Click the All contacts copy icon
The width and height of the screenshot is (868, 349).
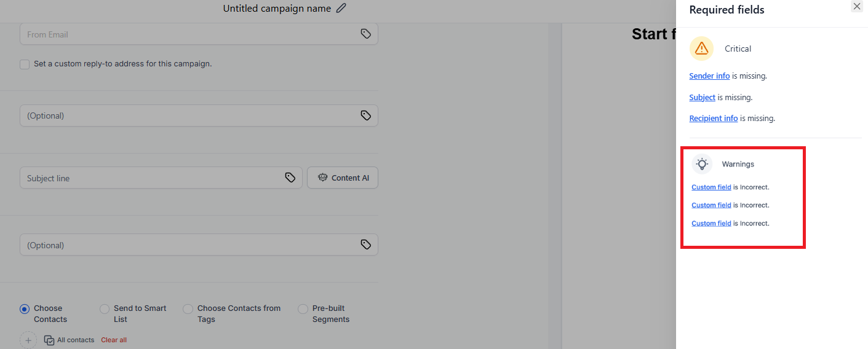[x=49, y=340]
